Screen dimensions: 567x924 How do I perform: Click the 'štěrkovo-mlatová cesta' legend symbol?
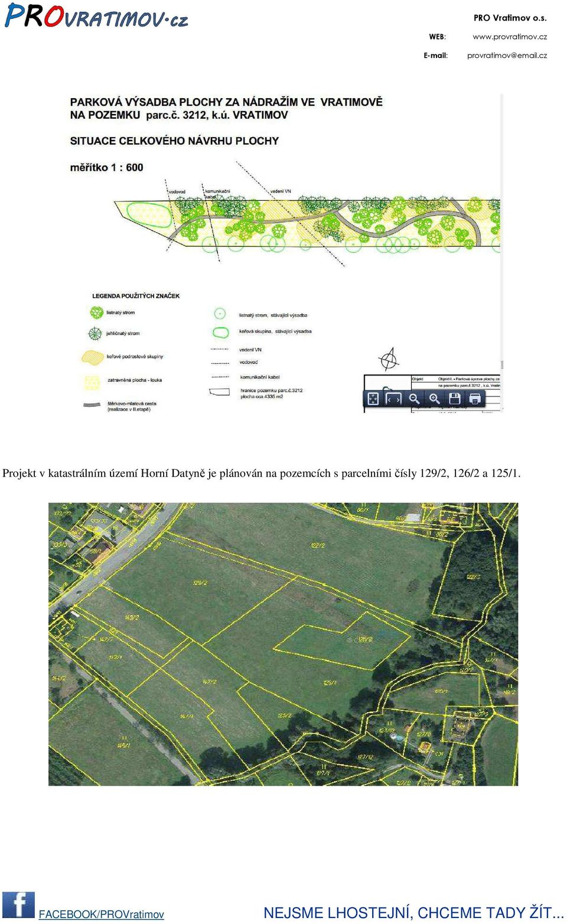point(92,405)
